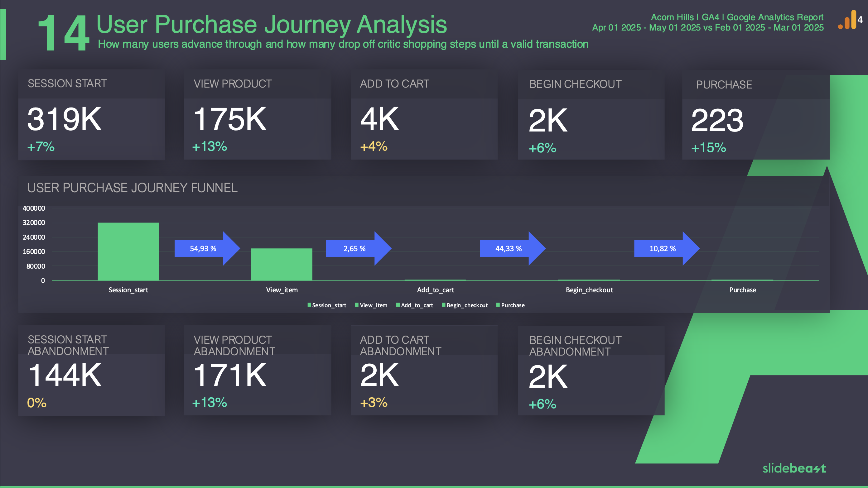Click the Google Analytics logo icon
This screenshot has height=488, width=868.
point(850,20)
